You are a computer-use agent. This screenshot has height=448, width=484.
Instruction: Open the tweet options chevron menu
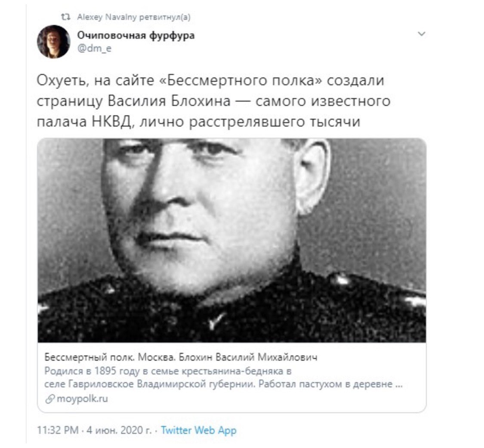[x=421, y=34]
